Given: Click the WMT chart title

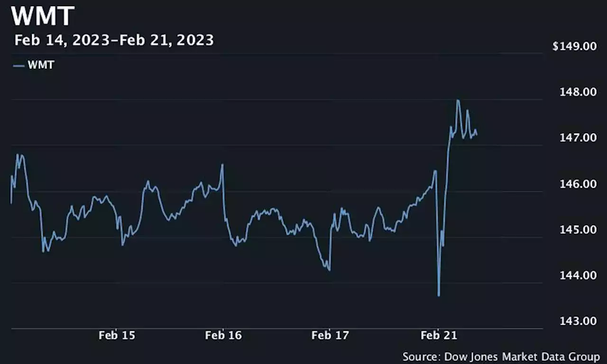Looking at the screenshot, I should tap(43, 15).
